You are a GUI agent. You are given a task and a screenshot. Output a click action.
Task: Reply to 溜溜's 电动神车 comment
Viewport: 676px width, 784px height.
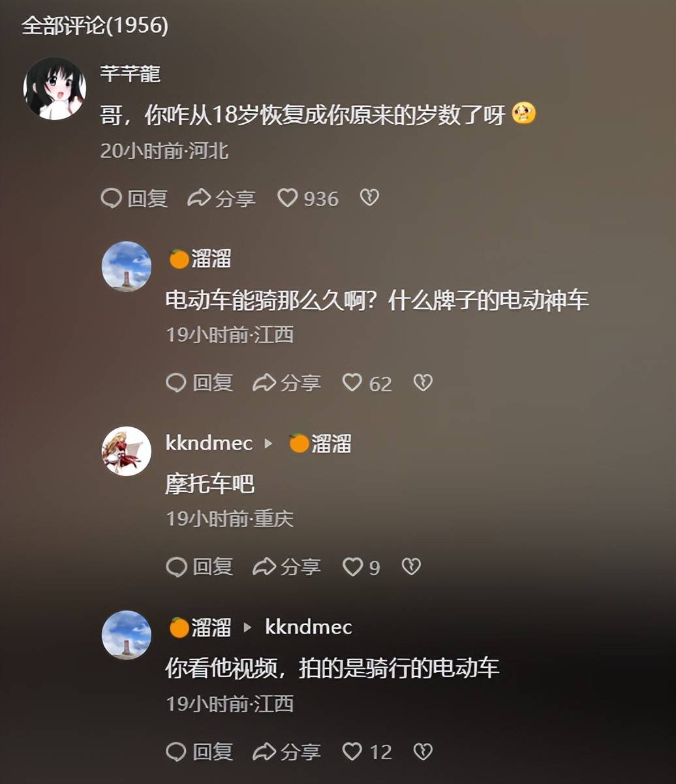tap(200, 383)
